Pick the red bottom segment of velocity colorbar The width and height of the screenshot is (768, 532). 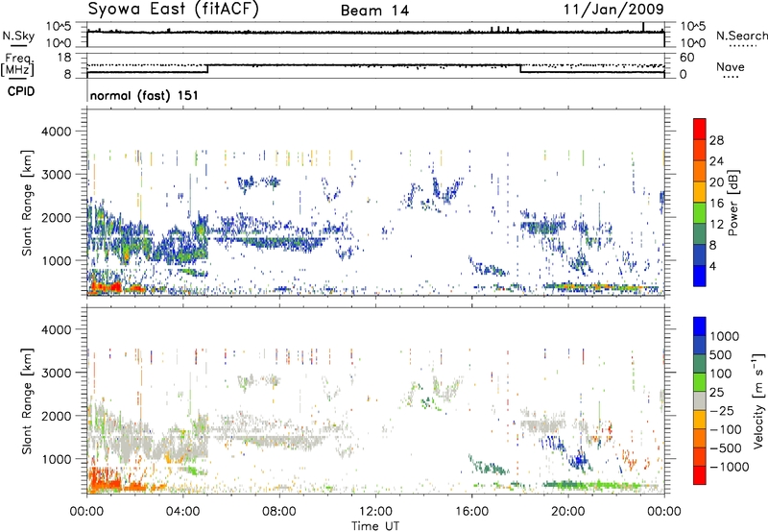tap(700, 475)
